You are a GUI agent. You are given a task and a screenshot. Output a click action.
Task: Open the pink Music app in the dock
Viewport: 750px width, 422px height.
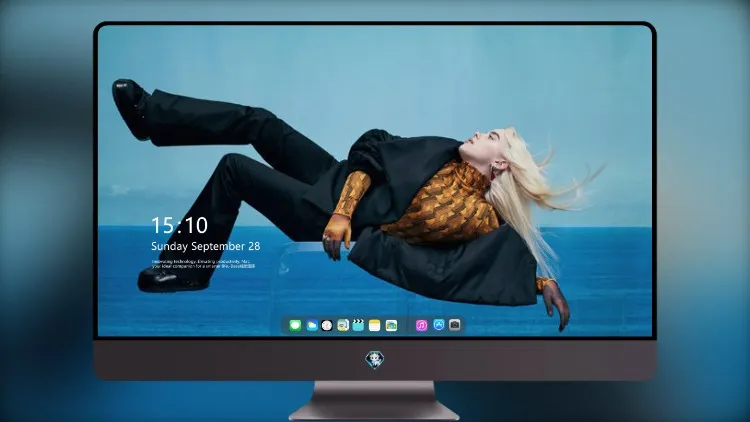421,325
